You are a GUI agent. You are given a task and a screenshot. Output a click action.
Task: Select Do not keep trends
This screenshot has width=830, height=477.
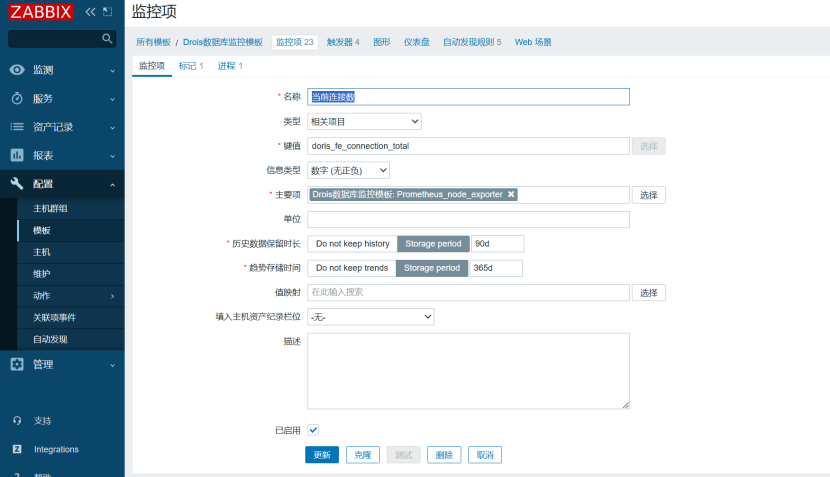[x=352, y=268]
